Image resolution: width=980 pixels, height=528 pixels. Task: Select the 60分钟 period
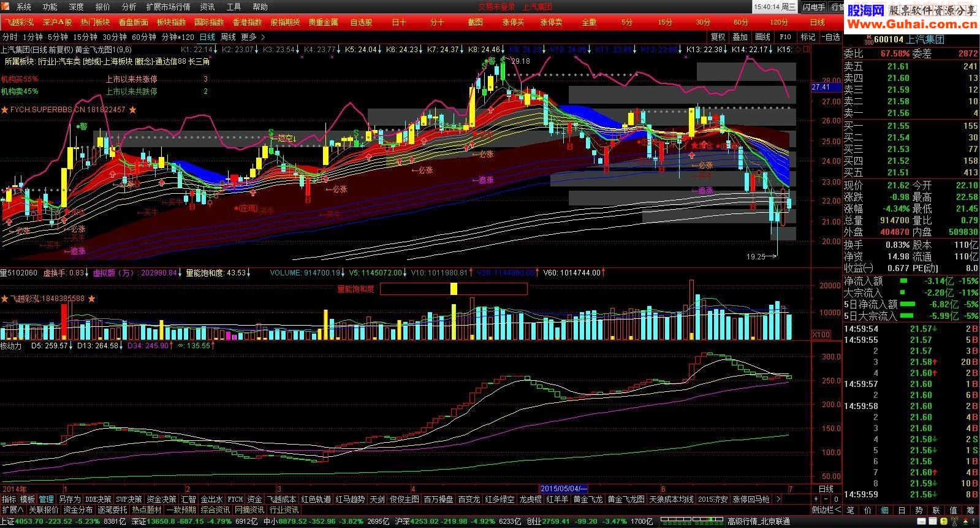click(x=144, y=37)
